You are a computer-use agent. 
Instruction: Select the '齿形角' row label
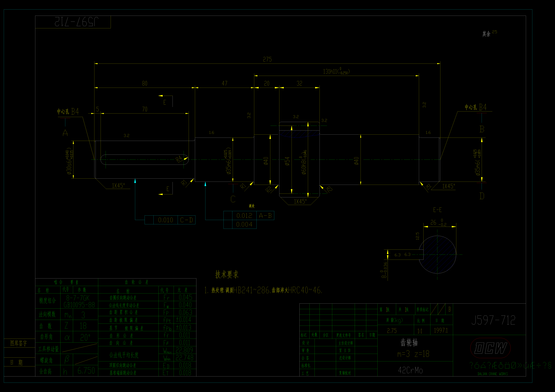(46, 337)
